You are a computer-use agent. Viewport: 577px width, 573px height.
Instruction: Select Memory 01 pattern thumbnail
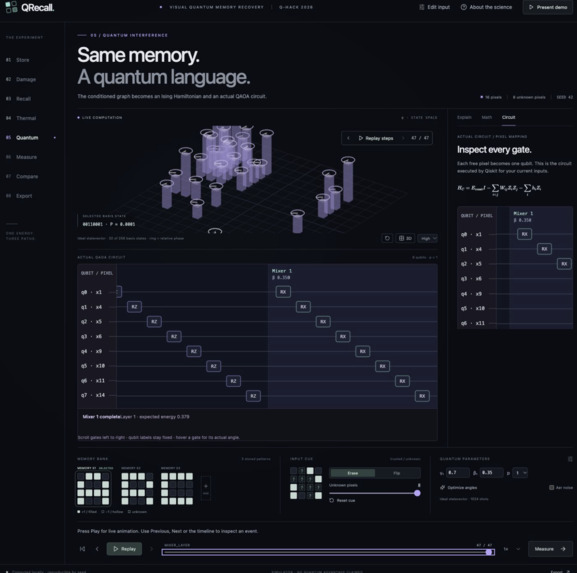pyautogui.click(x=93, y=488)
